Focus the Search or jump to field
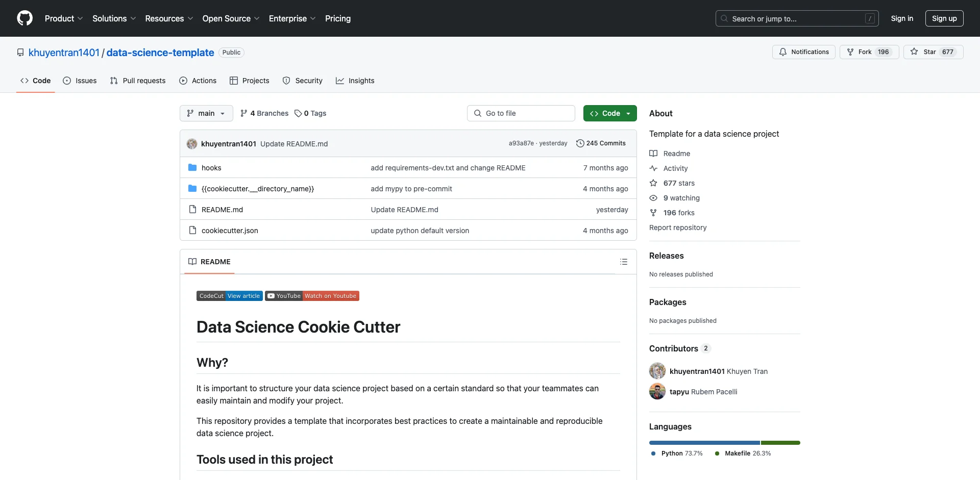 (797, 18)
